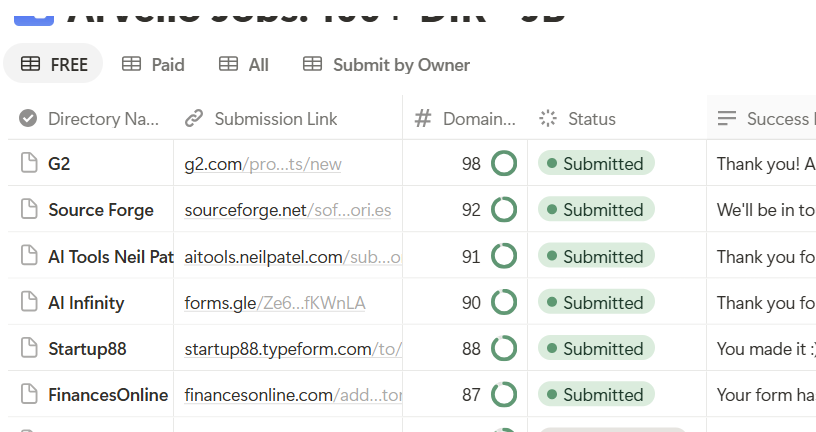Open Submitted status dropdown for Source Forge

tap(596, 209)
